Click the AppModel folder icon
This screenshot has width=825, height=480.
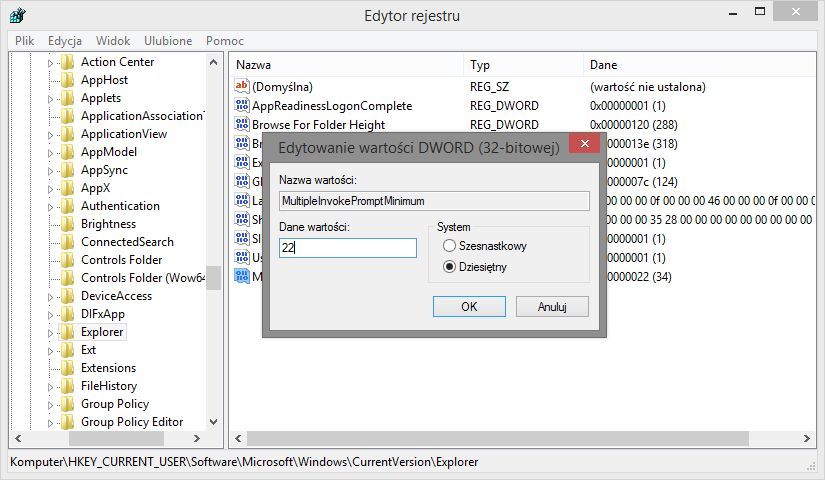coord(67,152)
